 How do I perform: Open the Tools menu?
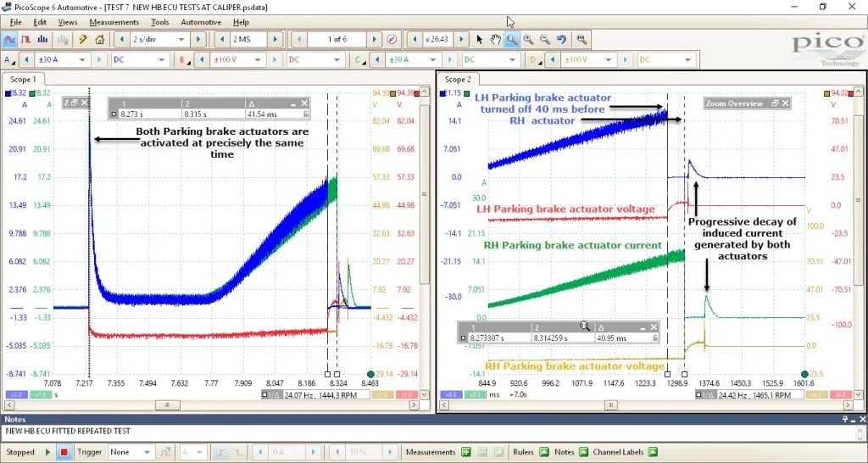point(160,22)
